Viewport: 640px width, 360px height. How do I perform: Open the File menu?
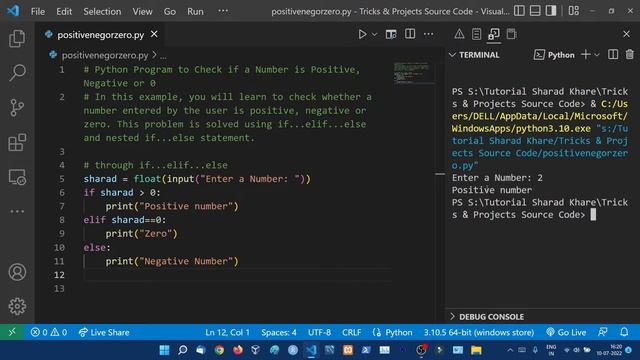click(38, 11)
